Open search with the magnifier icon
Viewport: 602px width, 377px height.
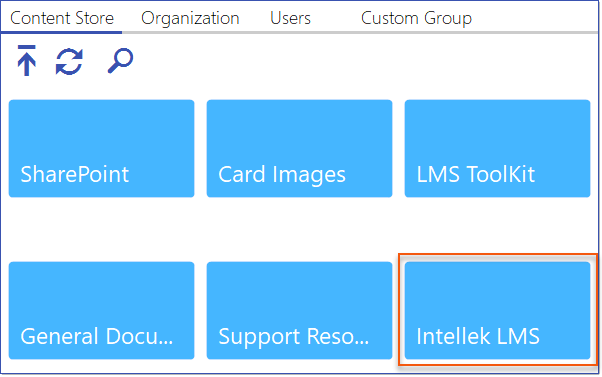121,61
